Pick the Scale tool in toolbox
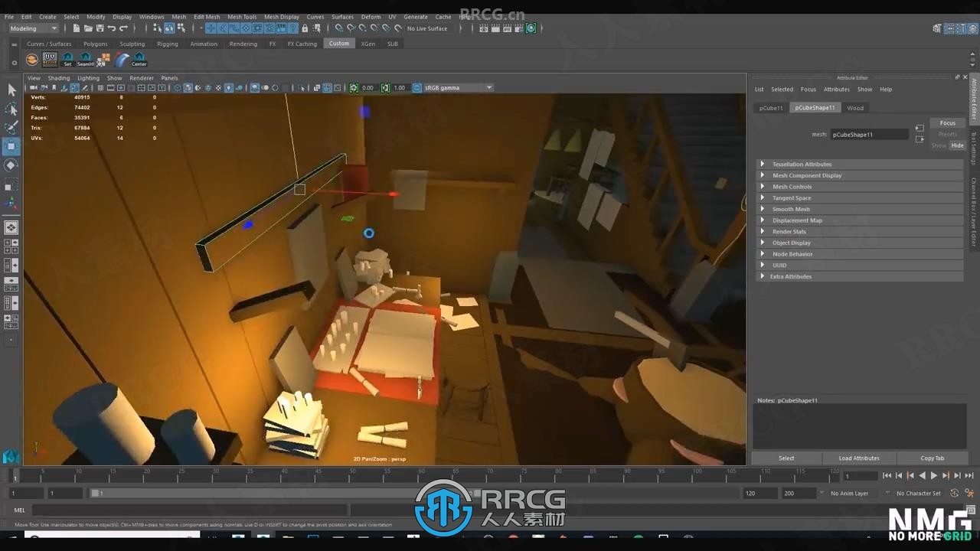This screenshot has height=551, width=980. coord(11,184)
